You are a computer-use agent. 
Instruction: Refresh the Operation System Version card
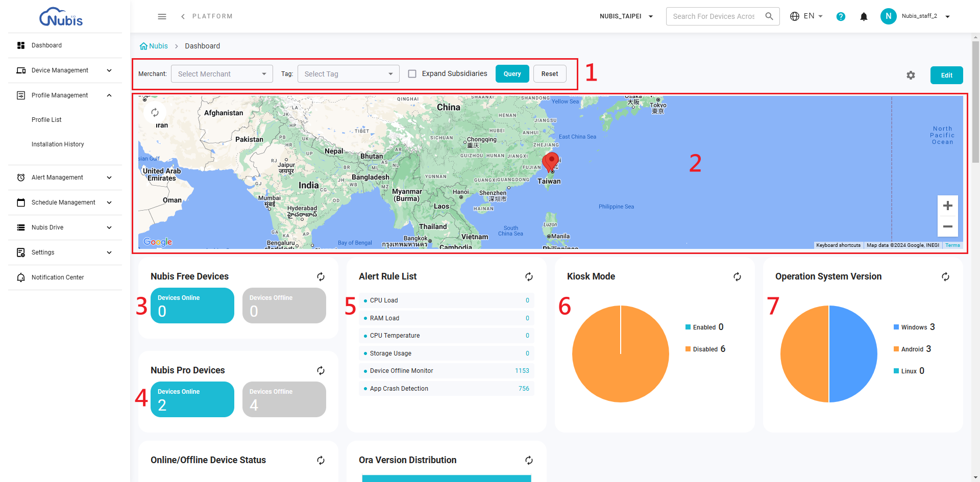pos(945,276)
